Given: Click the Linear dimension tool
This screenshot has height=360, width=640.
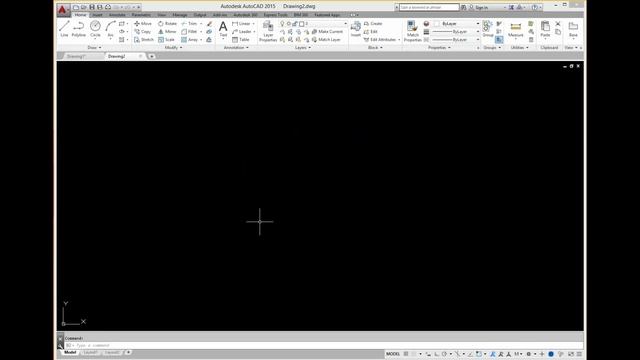Looking at the screenshot, I should tap(241, 24).
